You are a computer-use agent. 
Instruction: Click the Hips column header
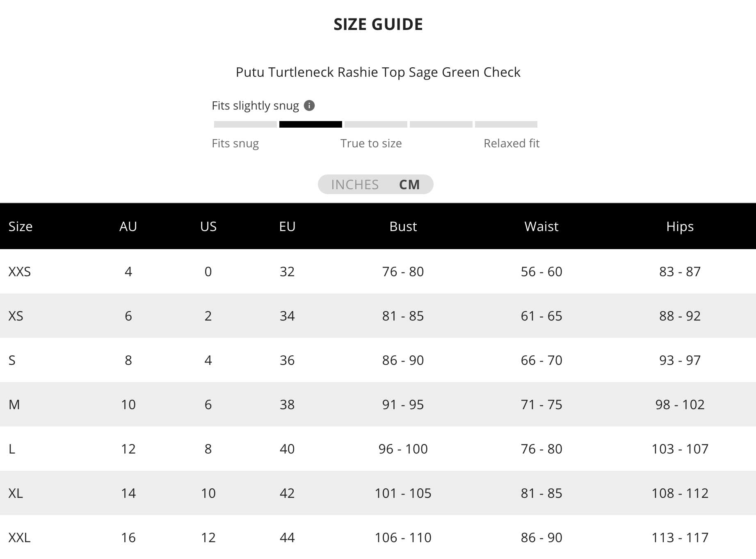pyautogui.click(x=680, y=227)
